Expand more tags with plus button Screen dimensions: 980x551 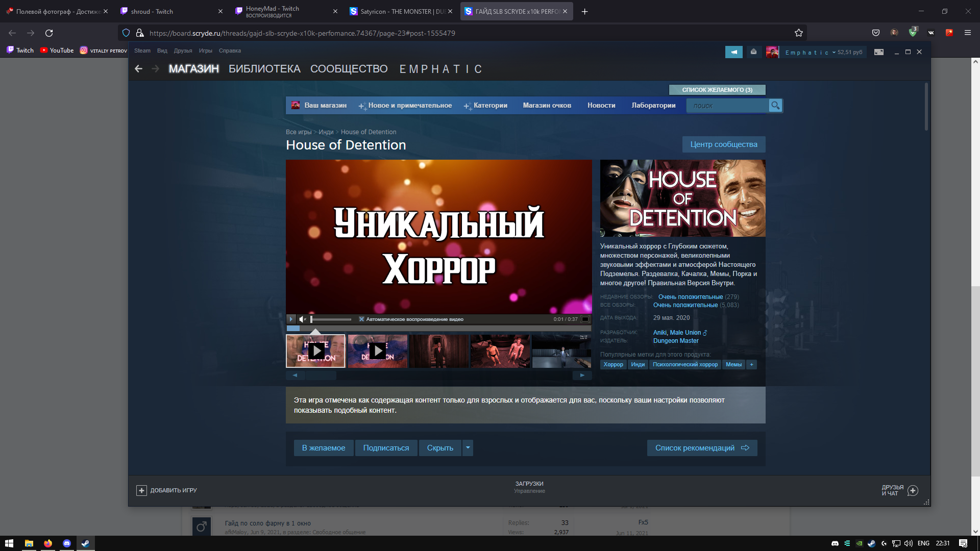point(751,364)
